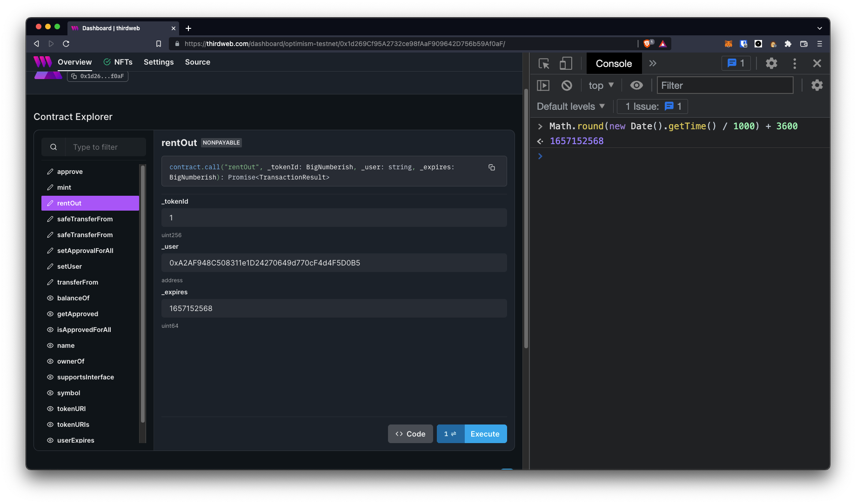Click the browser shield icon in address bar
Image resolution: width=856 pixels, height=504 pixels.
pos(647,43)
